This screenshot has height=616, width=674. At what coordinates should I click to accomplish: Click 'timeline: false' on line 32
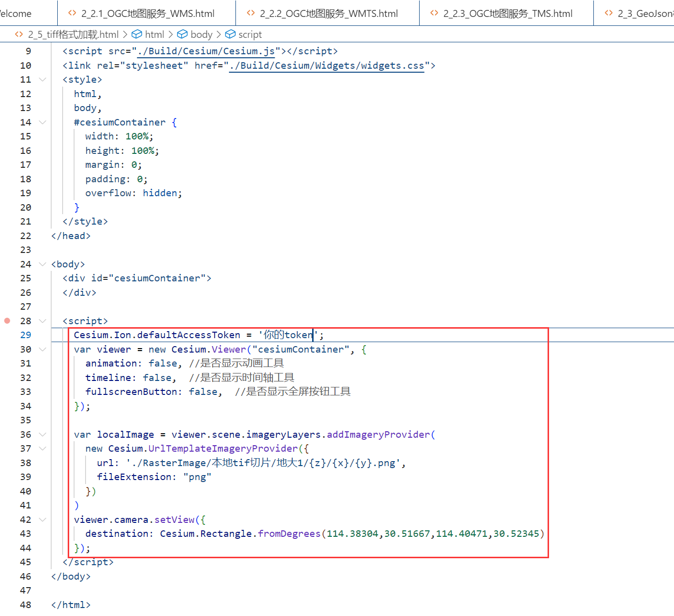click(128, 378)
